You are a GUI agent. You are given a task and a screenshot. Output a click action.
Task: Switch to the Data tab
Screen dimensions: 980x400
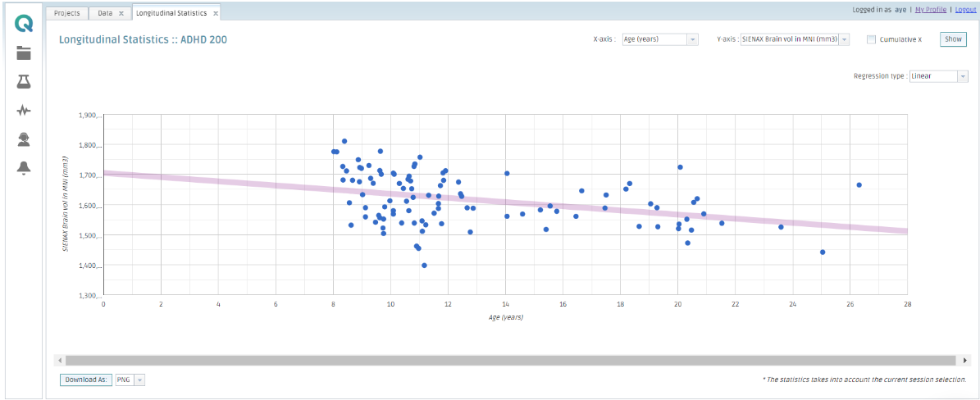(x=105, y=13)
